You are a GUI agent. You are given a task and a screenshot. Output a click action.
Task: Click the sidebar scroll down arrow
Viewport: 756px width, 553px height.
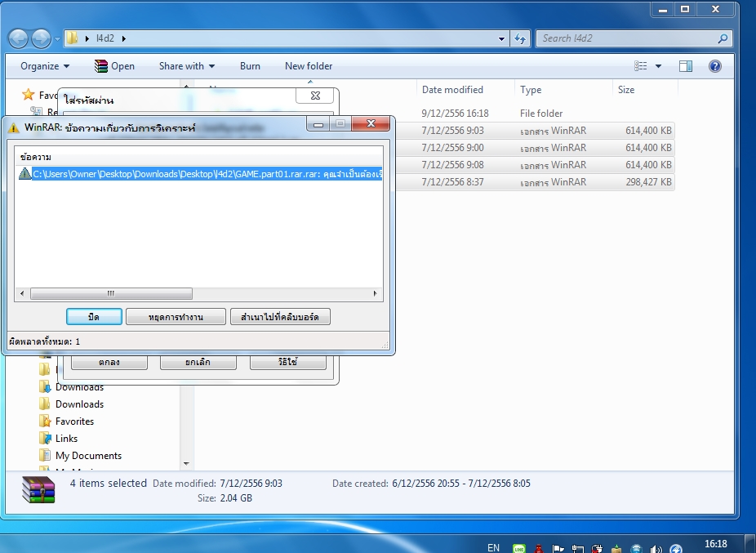coord(186,464)
